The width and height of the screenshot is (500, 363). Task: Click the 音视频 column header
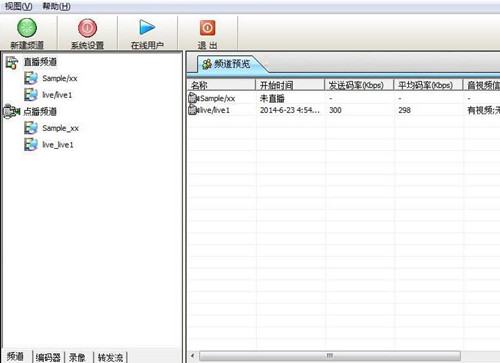click(x=482, y=85)
